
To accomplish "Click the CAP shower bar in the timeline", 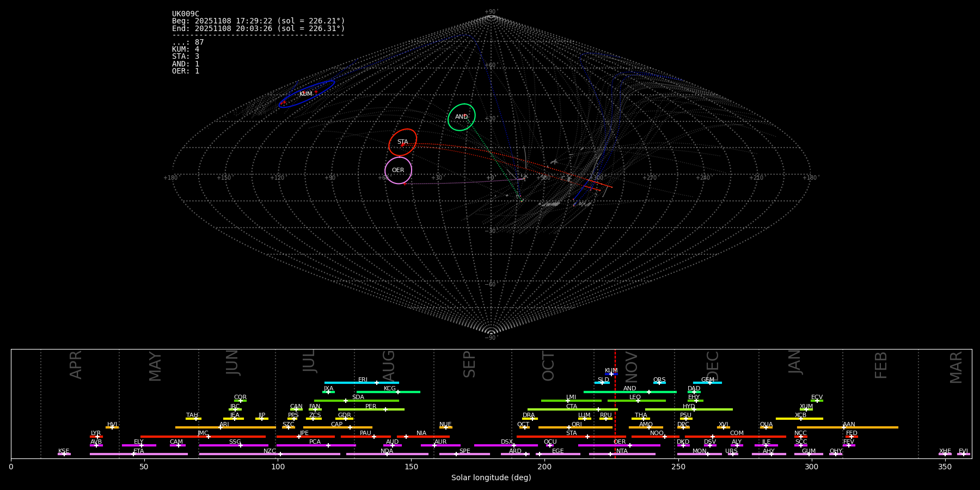I will [338, 427].
